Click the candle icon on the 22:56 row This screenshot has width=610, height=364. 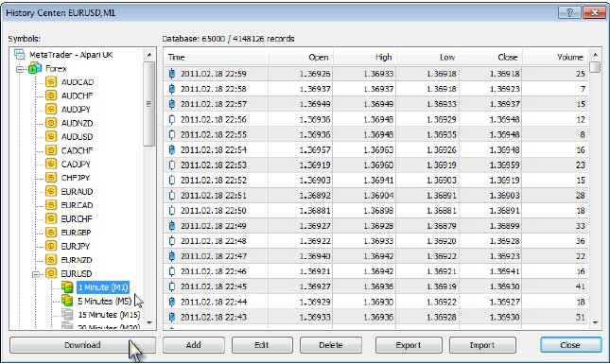point(172,119)
